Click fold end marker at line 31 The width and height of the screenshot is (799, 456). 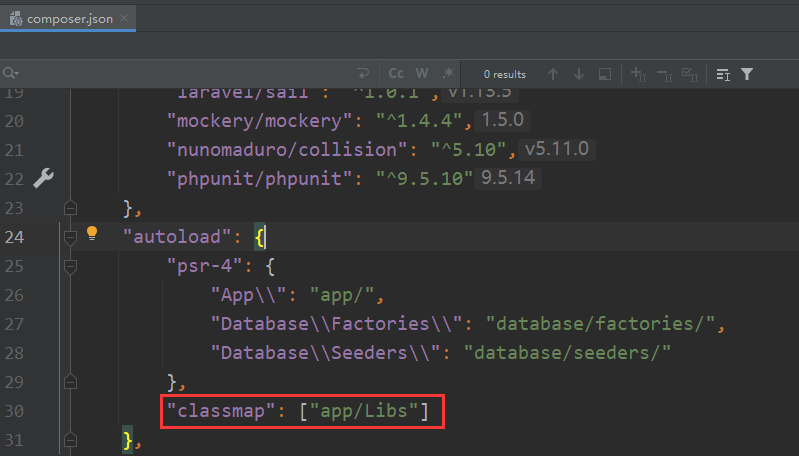[x=70, y=440]
